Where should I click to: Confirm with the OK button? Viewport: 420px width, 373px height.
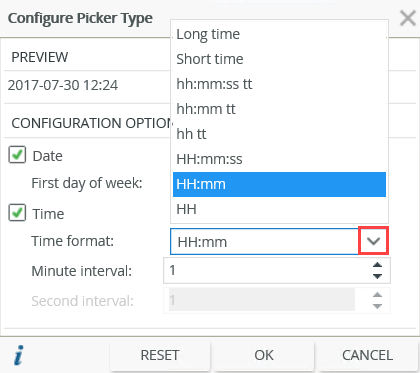(x=264, y=355)
